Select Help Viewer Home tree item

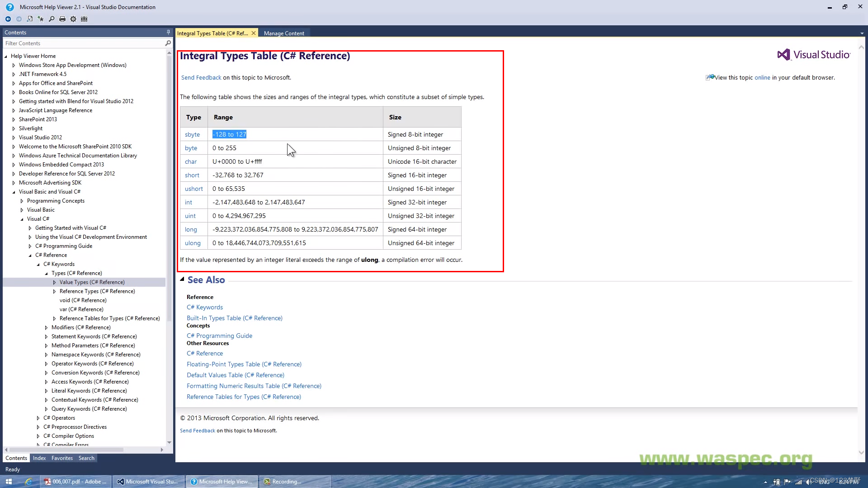click(33, 56)
